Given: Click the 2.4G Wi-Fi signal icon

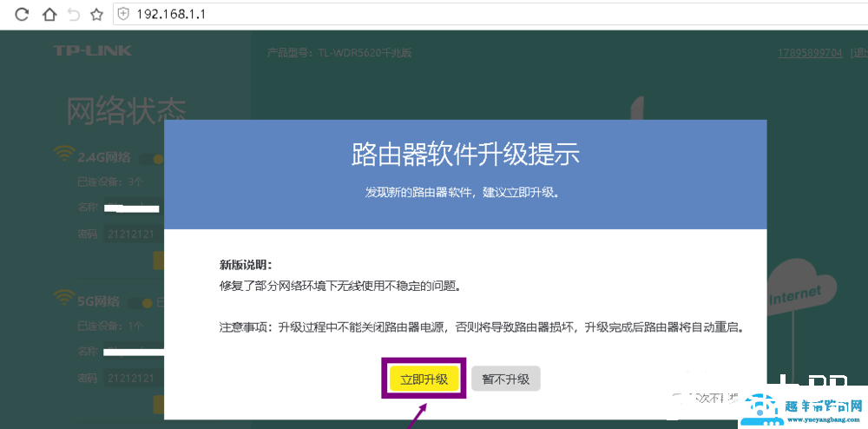Looking at the screenshot, I should tap(63, 154).
